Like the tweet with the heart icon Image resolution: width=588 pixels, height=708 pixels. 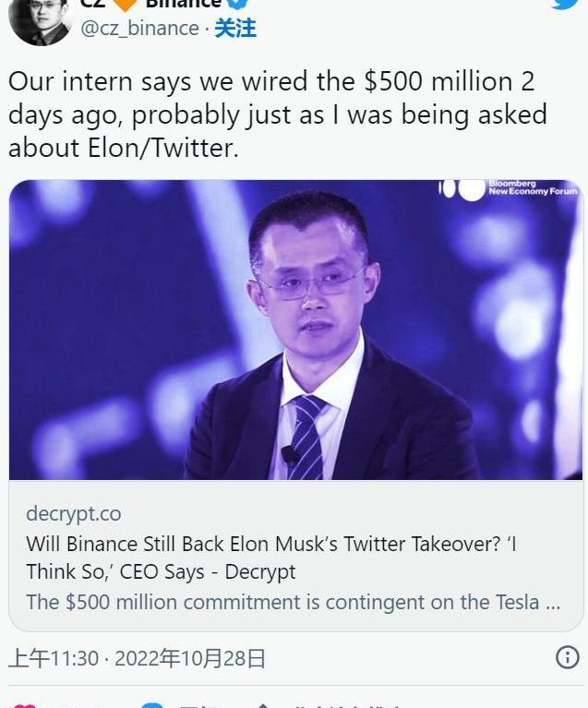25,705
